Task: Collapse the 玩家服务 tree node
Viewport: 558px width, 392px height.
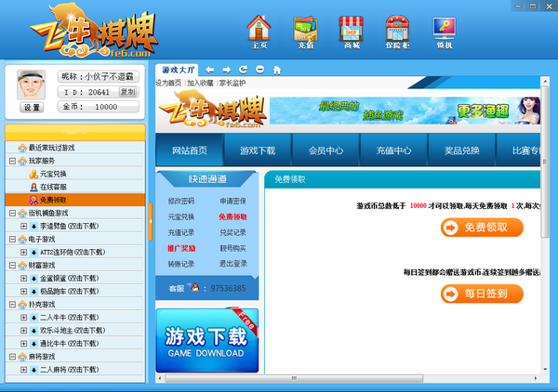Action: tap(12, 161)
